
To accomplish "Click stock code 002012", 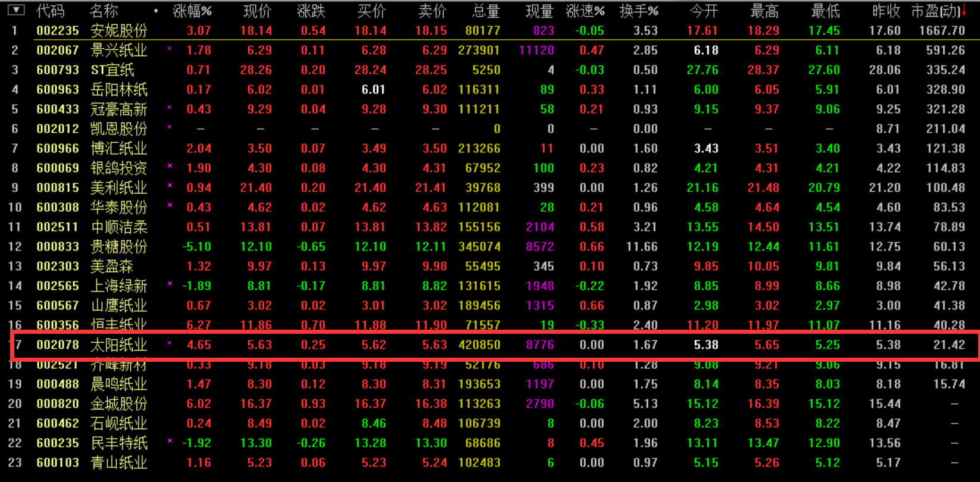I will (58, 129).
